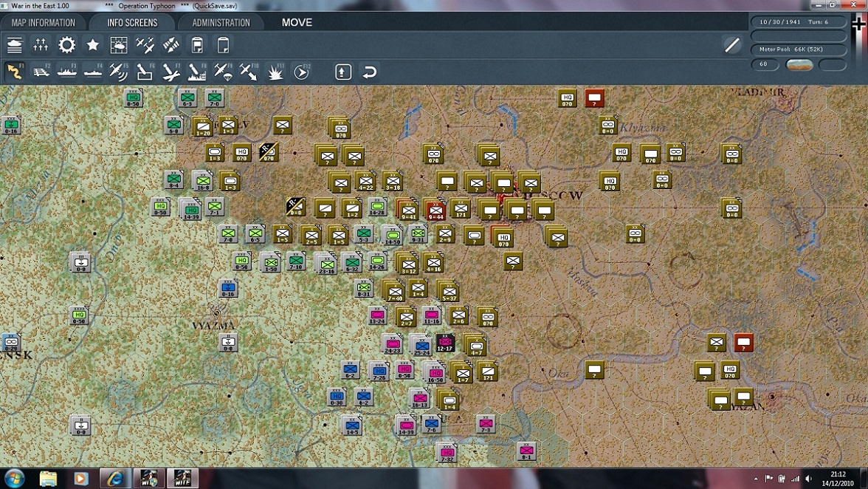Select the German 14-28 panzer unit
The image size is (868, 489).
378,208
